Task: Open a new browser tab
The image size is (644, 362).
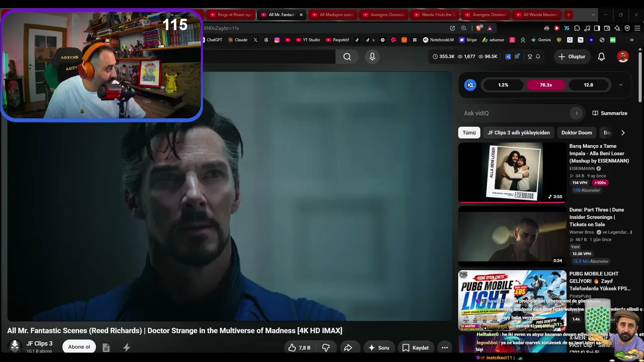Action: [568, 15]
